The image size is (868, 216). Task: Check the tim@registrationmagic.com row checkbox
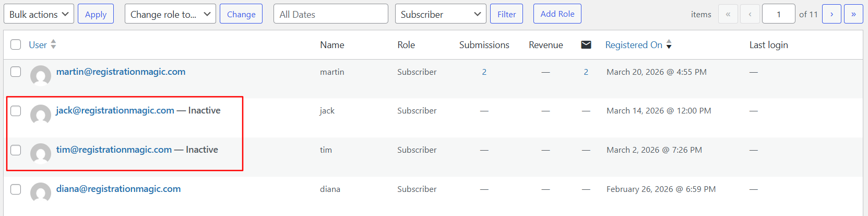pos(16,150)
